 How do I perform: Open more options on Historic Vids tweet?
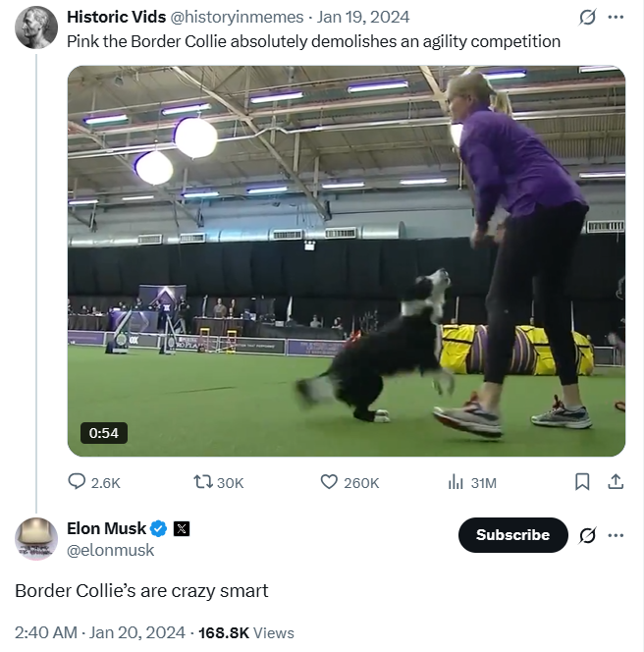pos(616,18)
